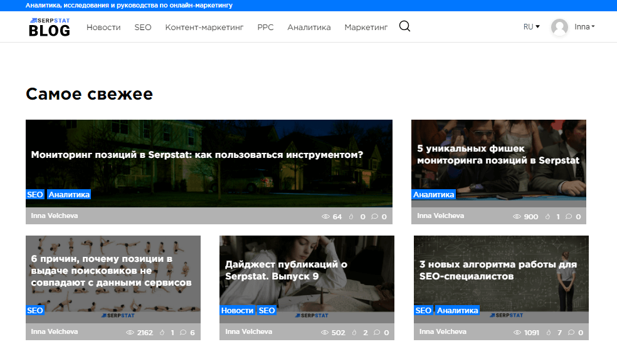Click author Inna Velcheva on 5 уникальных фишек card
Viewport: 617px width, 364px height.
(440, 216)
